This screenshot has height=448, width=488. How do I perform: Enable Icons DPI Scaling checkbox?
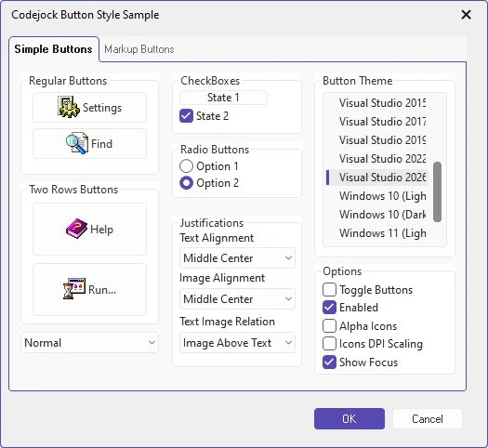point(329,344)
